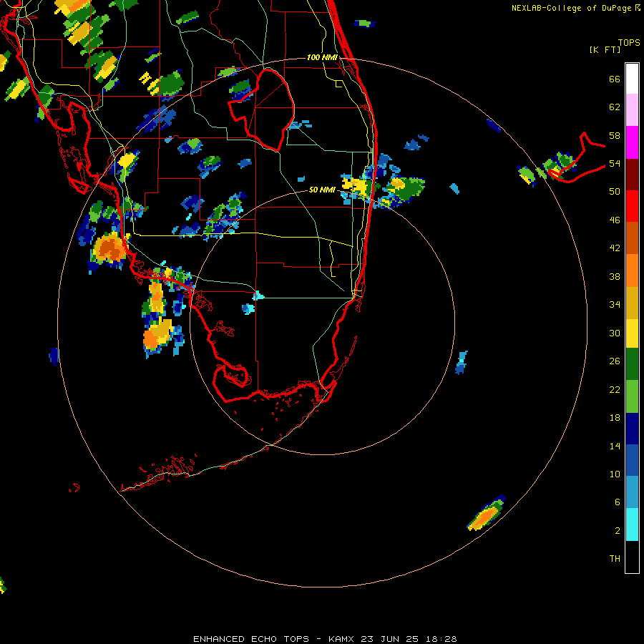Image resolution: width=644 pixels, height=644 pixels.
Task: Select the magenta legend swatch
Action: (632, 142)
